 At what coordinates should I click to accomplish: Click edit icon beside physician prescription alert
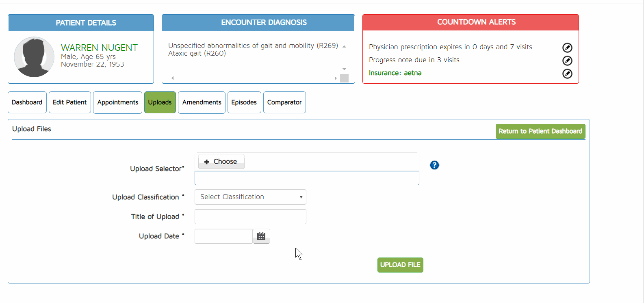coord(567,48)
